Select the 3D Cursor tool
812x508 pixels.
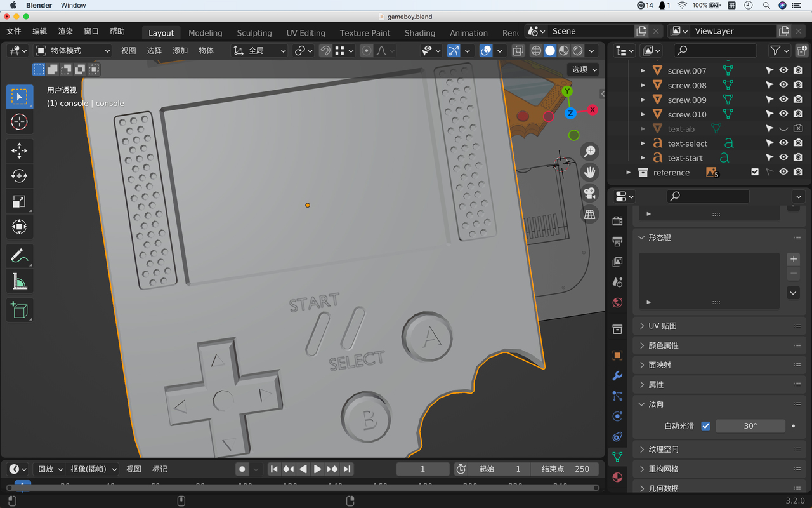[x=19, y=122]
